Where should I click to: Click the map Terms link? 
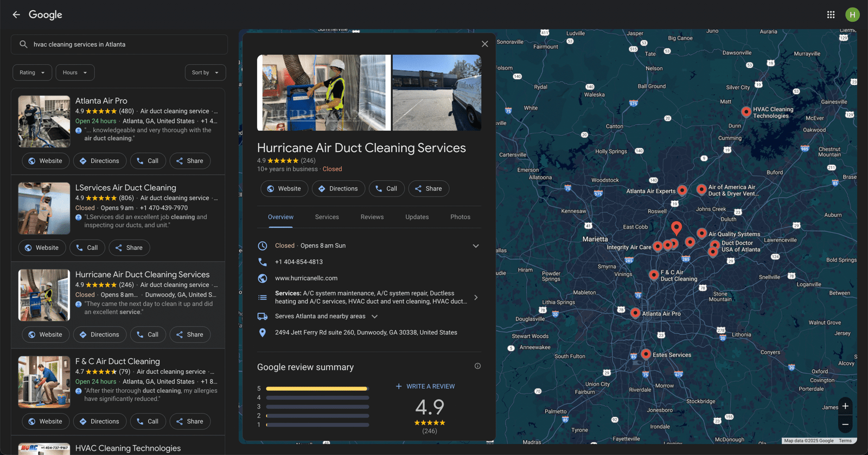point(845,441)
